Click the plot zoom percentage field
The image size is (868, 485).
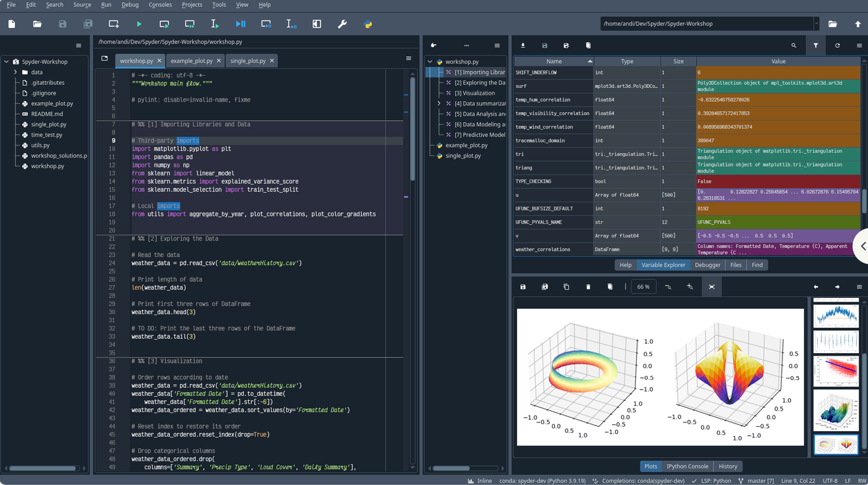(644, 287)
